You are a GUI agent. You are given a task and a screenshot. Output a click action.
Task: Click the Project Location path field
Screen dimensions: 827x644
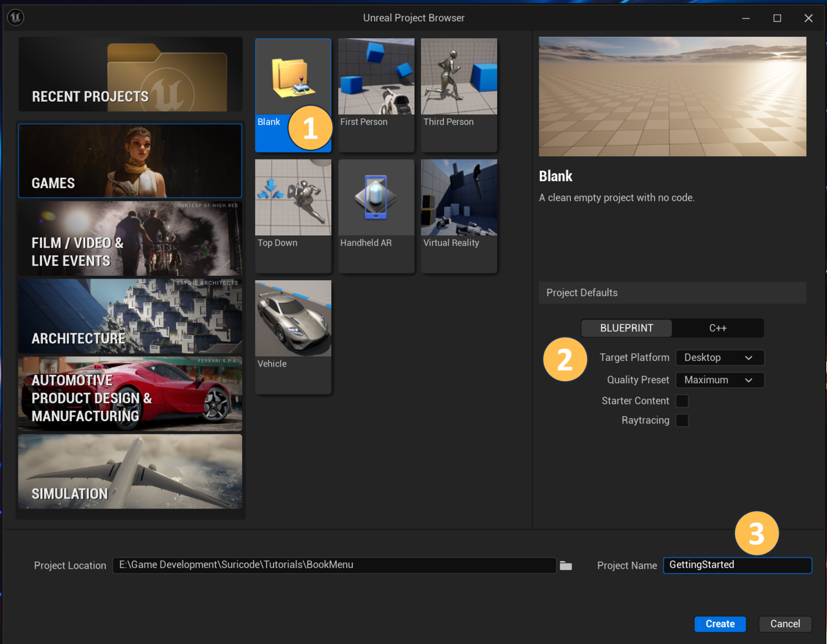tap(334, 565)
